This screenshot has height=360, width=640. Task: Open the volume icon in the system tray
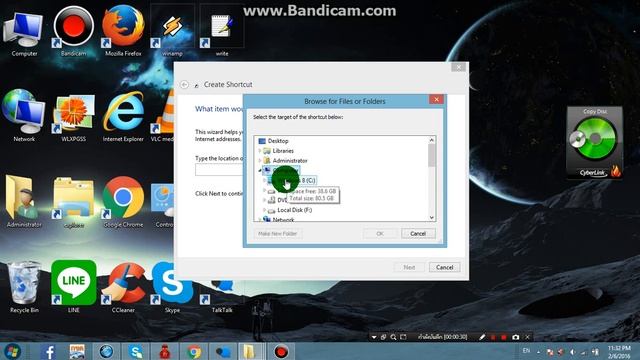[573, 352]
